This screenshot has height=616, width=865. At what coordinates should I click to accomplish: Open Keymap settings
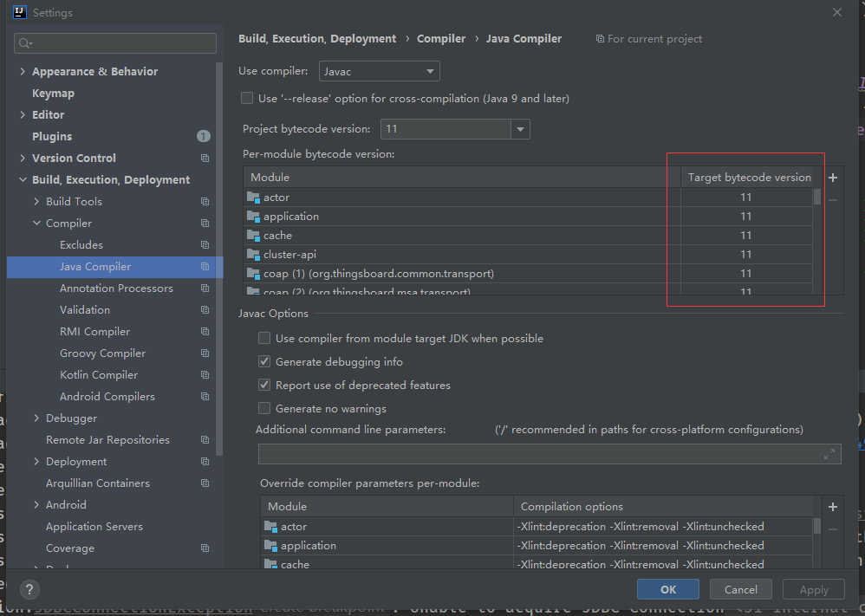[x=53, y=94]
